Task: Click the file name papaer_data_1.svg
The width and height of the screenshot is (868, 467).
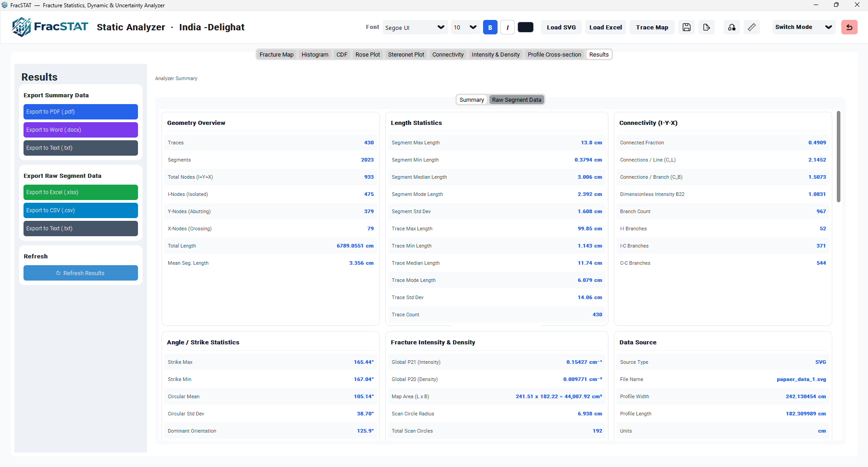Action: coord(801,379)
